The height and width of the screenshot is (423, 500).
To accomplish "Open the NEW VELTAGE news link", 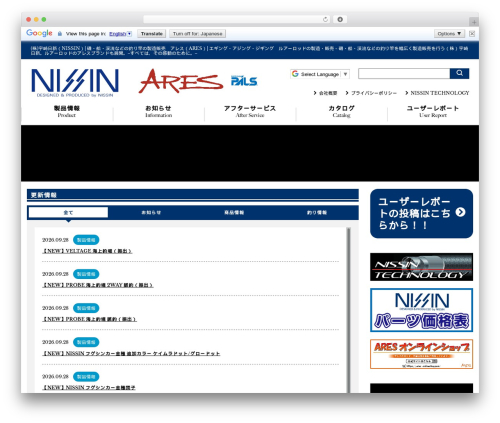I will click(x=87, y=251).
